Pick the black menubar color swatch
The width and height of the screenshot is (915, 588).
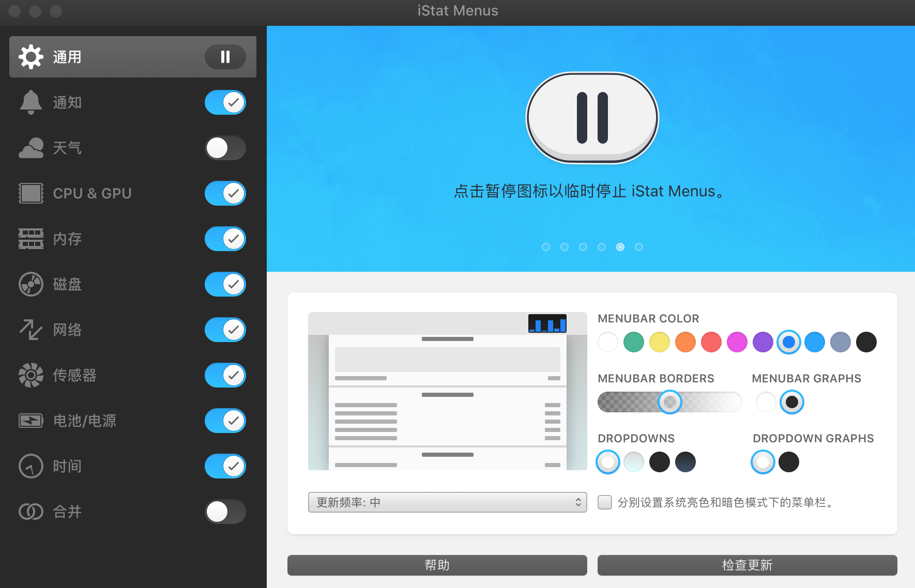(x=866, y=342)
